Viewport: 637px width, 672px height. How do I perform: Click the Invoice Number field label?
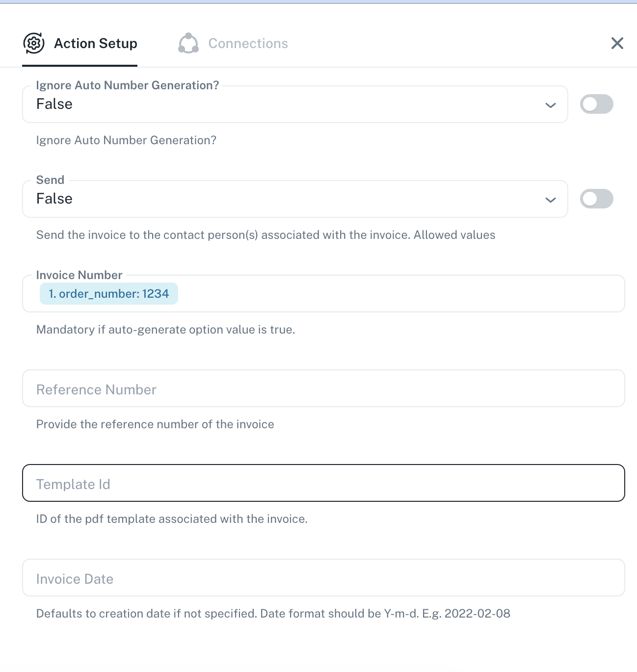(x=79, y=275)
